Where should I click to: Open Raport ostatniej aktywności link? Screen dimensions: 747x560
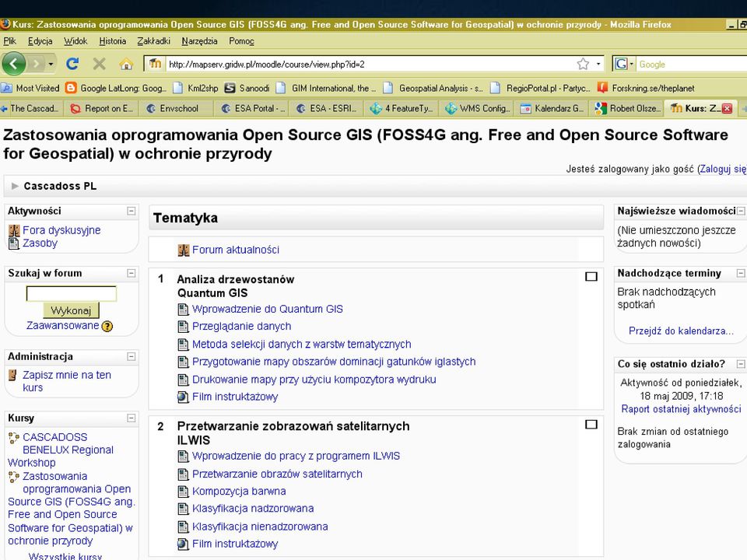(x=682, y=409)
